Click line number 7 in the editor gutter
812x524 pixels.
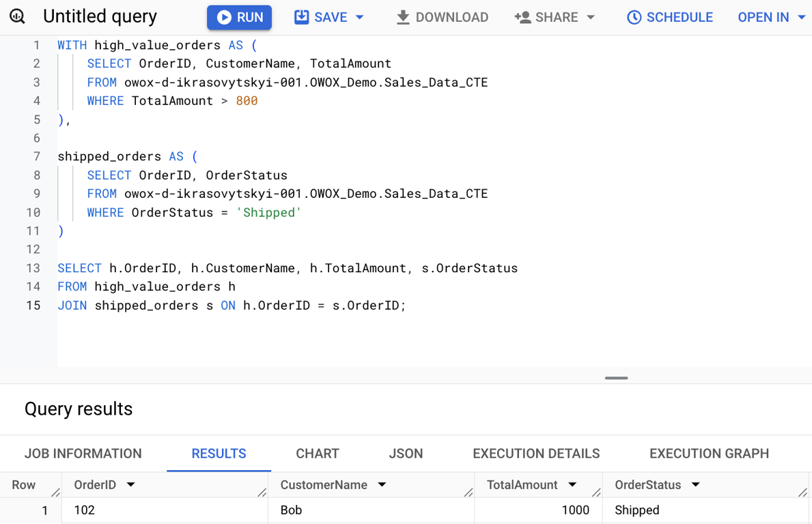pyautogui.click(x=37, y=157)
